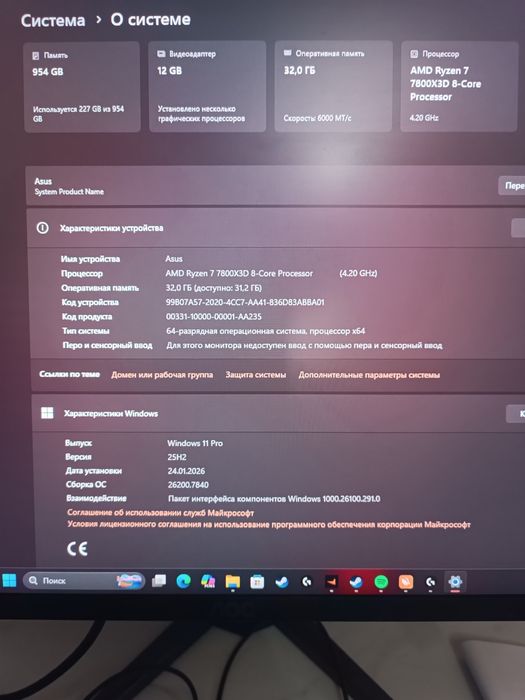Click the Ссылки по теме label
The width and height of the screenshot is (525, 700).
pyautogui.click(x=70, y=374)
